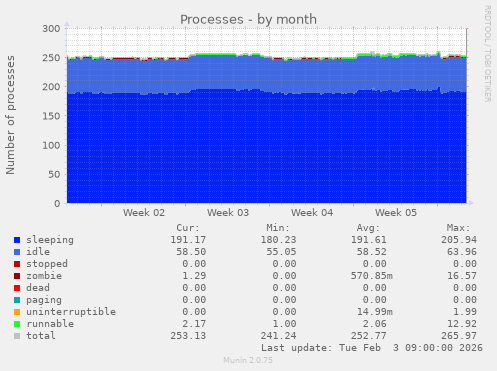Click the 100 y-axis tick label

coord(51,145)
